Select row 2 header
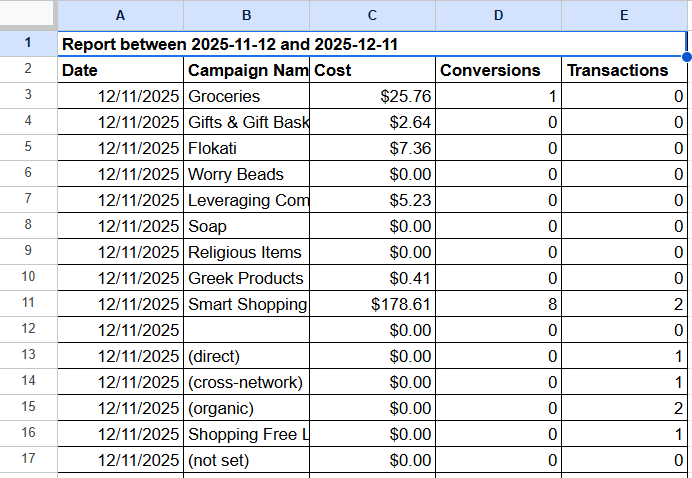The height and width of the screenshot is (478, 692). 28,70
